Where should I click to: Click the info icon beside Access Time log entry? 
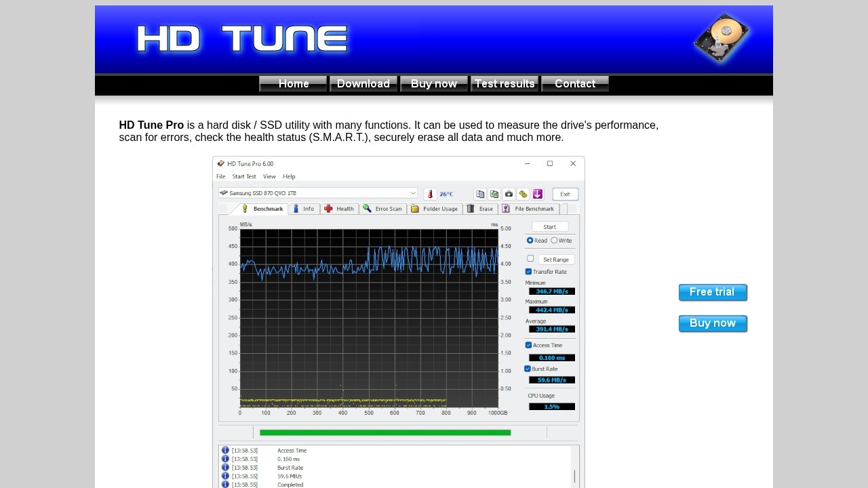225,450
